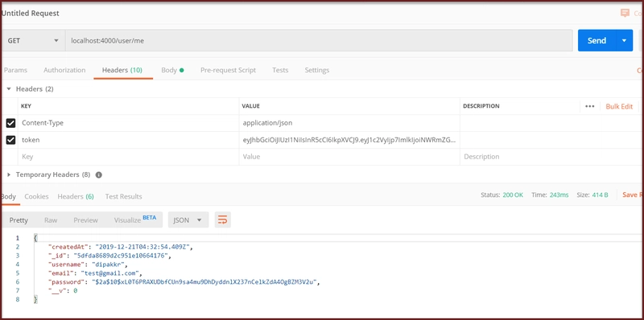Open the Pre-request Script tab

coord(228,70)
